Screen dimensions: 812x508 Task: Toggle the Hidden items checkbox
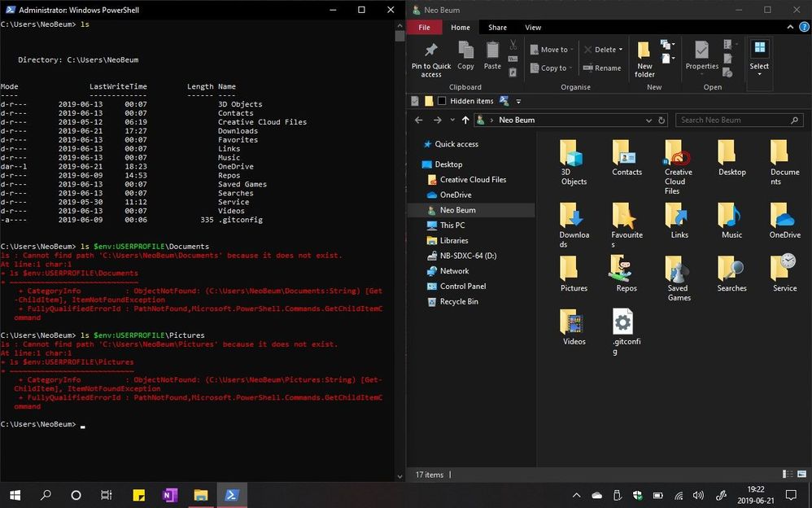click(442, 101)
